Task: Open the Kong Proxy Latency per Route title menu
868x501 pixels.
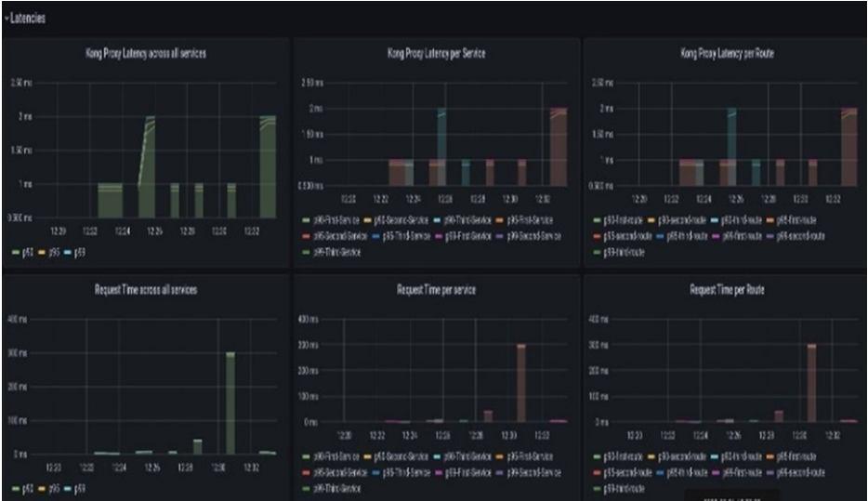Action: (727, 54)
